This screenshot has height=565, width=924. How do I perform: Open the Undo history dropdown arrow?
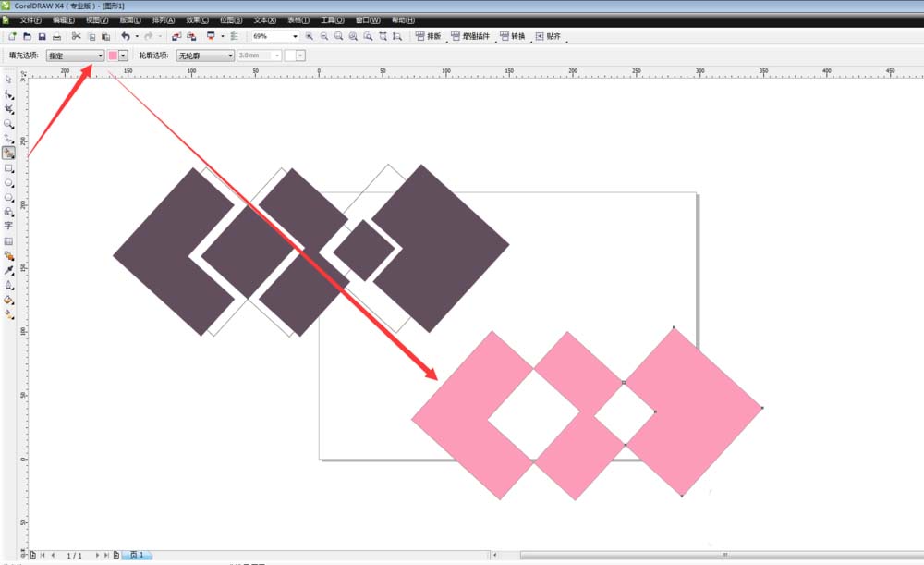(137, 36)
